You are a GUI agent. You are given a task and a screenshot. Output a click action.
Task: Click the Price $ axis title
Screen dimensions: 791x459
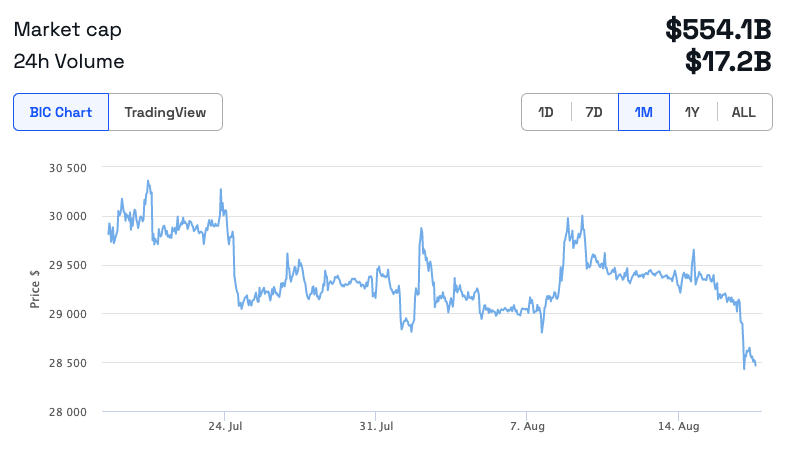pos(35,289)
